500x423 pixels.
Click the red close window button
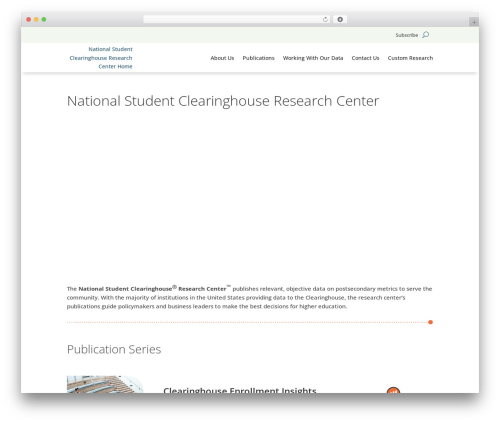(x=29, y=20)
